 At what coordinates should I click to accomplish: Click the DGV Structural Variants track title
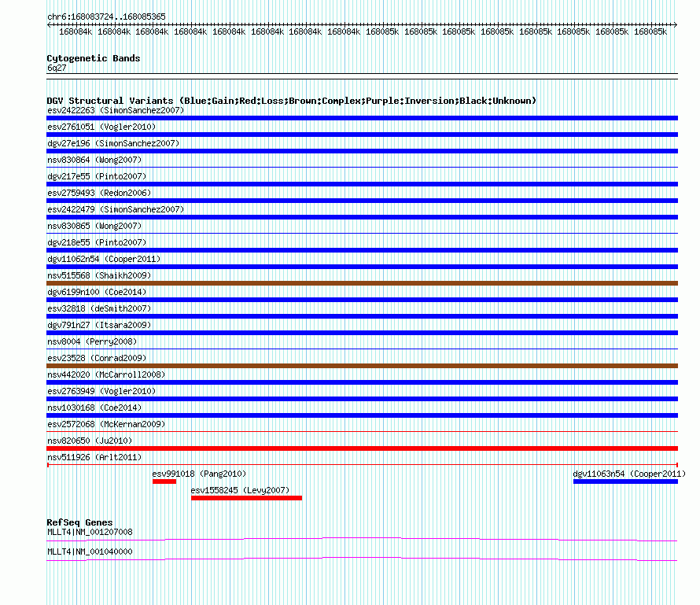(x=292, y=101)
